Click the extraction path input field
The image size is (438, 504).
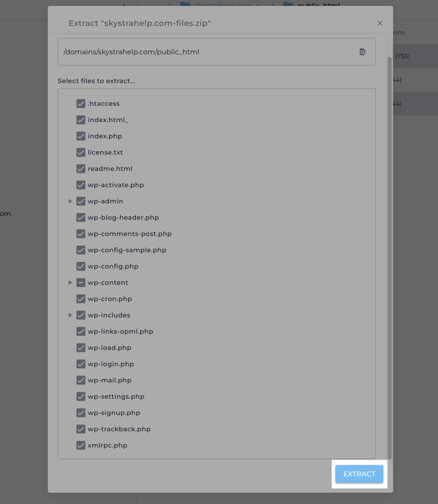point(207,52)
